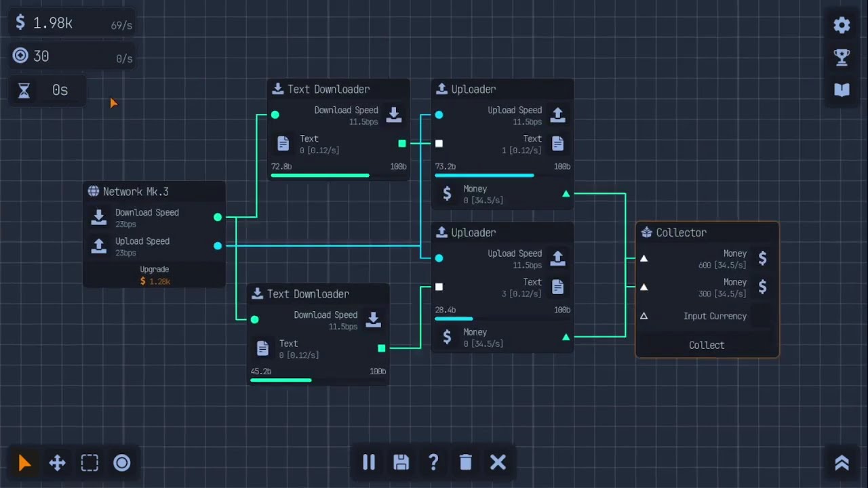This screenshot has width=868, height=488.
Task: Click the question mark help icon
Action: pos(433,462)
